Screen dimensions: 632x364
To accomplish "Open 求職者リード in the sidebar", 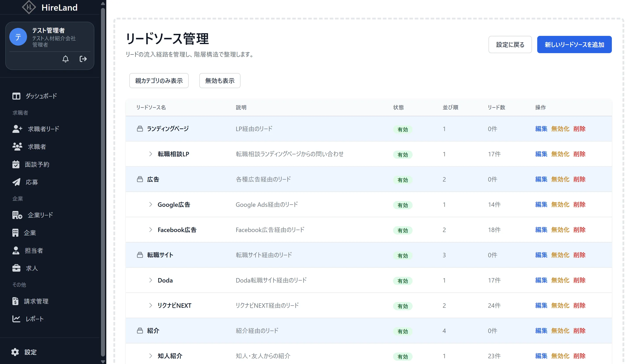I will [x=36, y=129].
